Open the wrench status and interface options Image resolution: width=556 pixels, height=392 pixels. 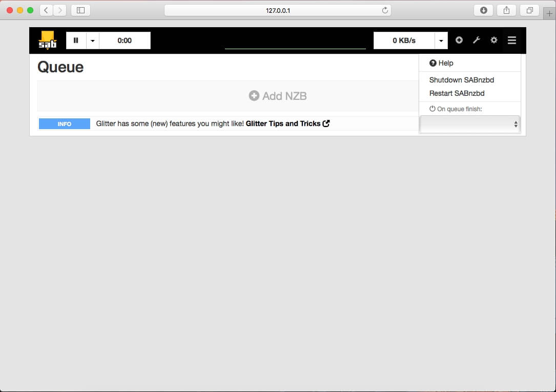coord(477,40)
